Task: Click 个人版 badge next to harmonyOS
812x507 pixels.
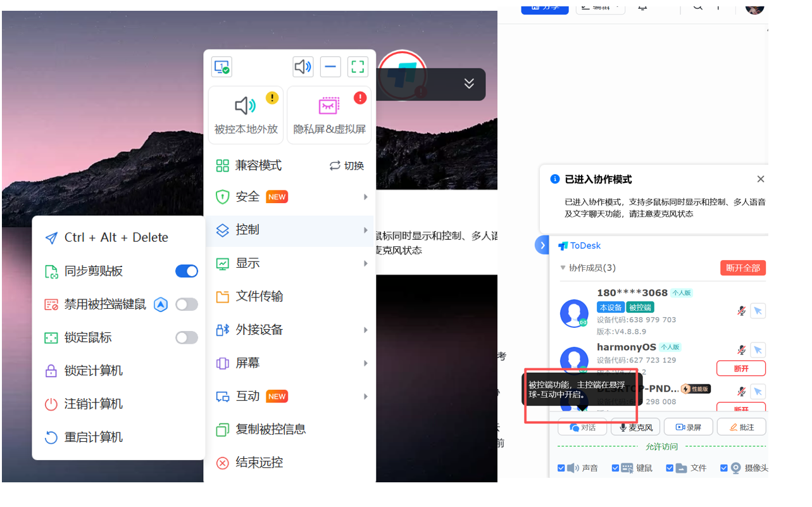Action: (x=670, y=347)
